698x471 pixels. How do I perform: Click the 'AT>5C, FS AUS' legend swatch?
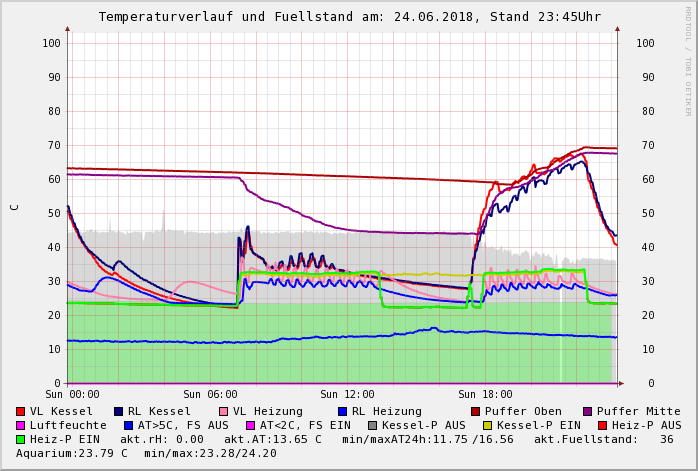click(129, 425)
